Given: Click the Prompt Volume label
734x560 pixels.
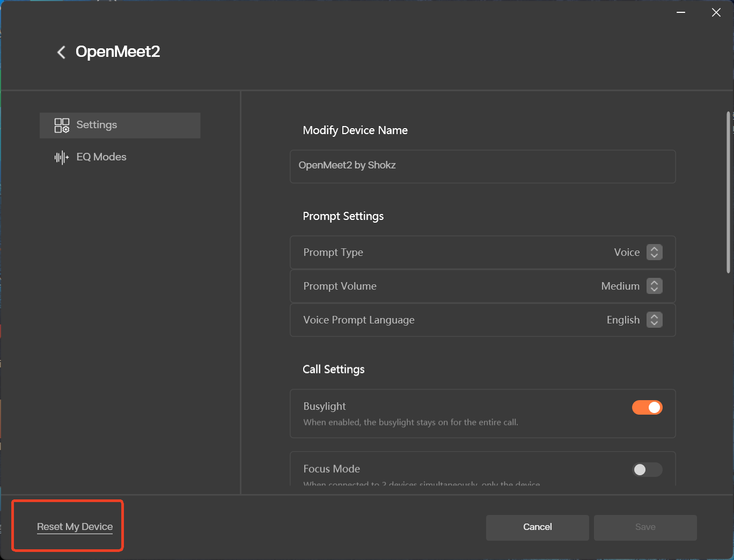Looking at the screenshot, I should (x=340, y=286).
